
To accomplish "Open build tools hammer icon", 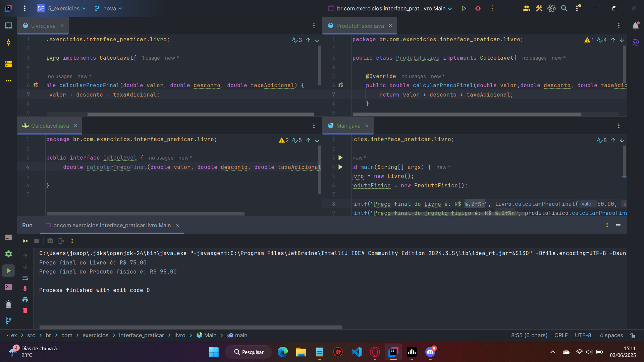I will point(539,8).
